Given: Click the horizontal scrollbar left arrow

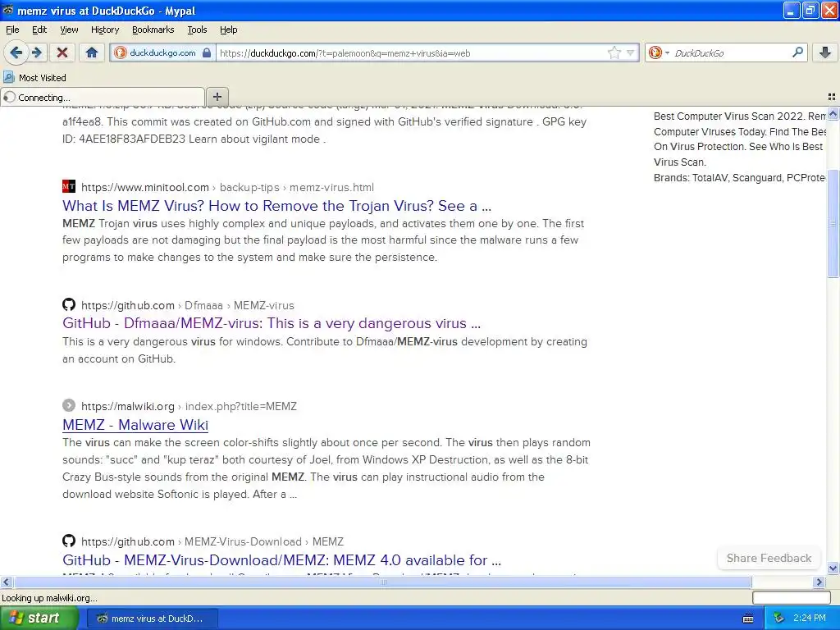Looking at the screenshot, I should click(x=6, y=582).
